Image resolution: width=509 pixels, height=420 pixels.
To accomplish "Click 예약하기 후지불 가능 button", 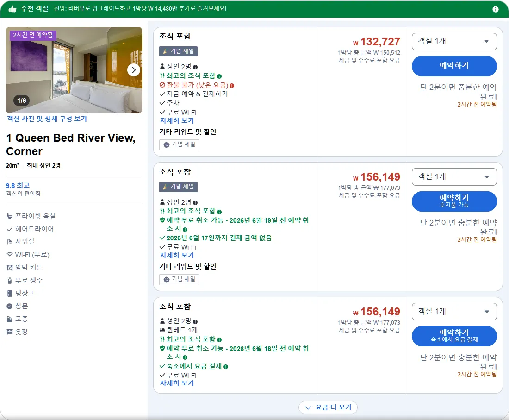I will (x=454, y=201).
